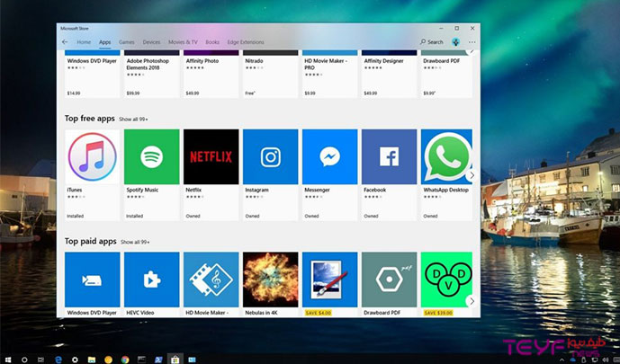The width and height of the screenshot is (620, 364).
Task: Switch to the Movies & TV tab
Action: click(183, 42)
